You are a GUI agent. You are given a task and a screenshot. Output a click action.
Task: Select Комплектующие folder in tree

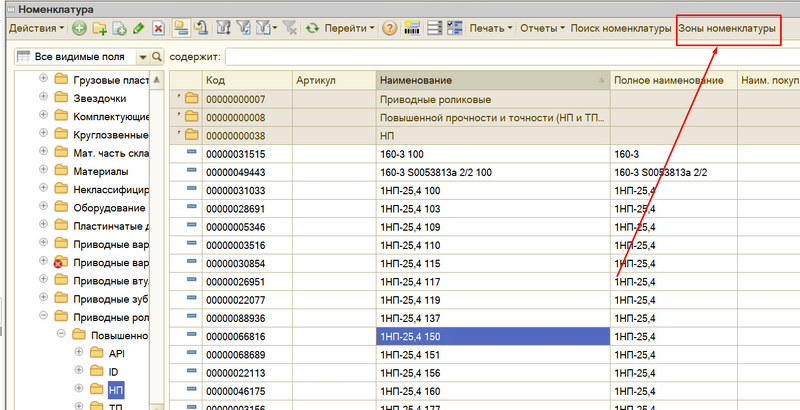click(x=111, y=117)
